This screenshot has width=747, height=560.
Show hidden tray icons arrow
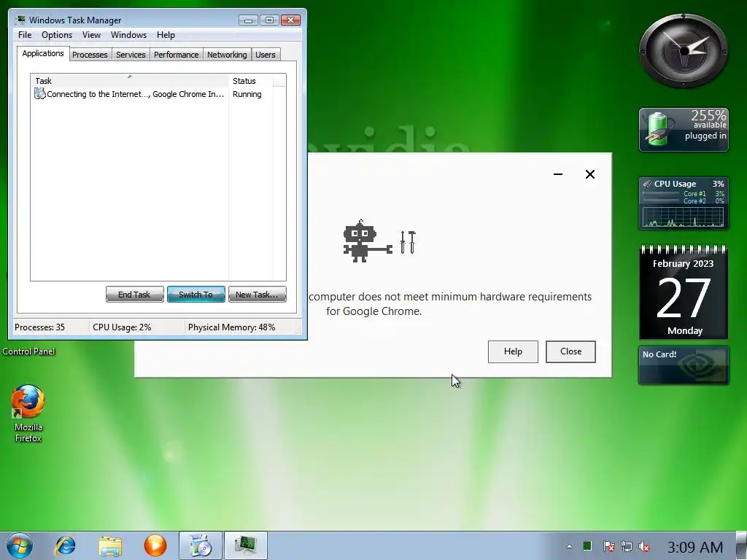[x=569, y=547]
